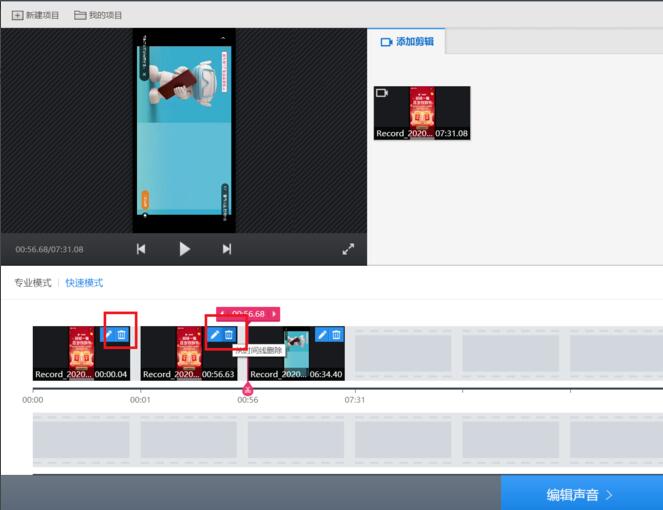Open 我的项目 my projects

(x=99, y=15)
